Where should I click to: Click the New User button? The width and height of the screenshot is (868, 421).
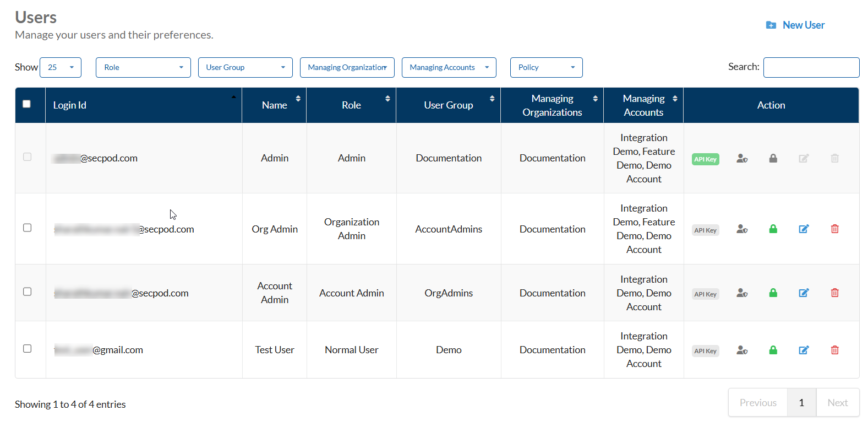pyautogui.click(x=795, y=25)
